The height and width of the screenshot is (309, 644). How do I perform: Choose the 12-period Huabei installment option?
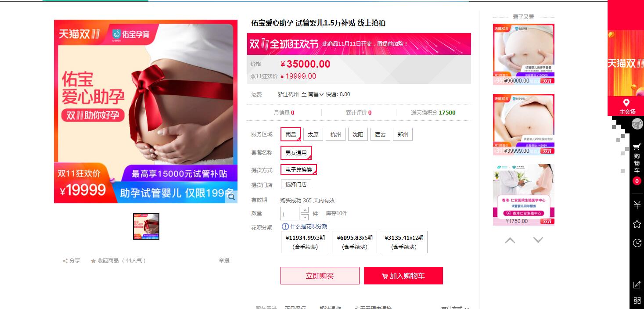(x=403, y=242)
